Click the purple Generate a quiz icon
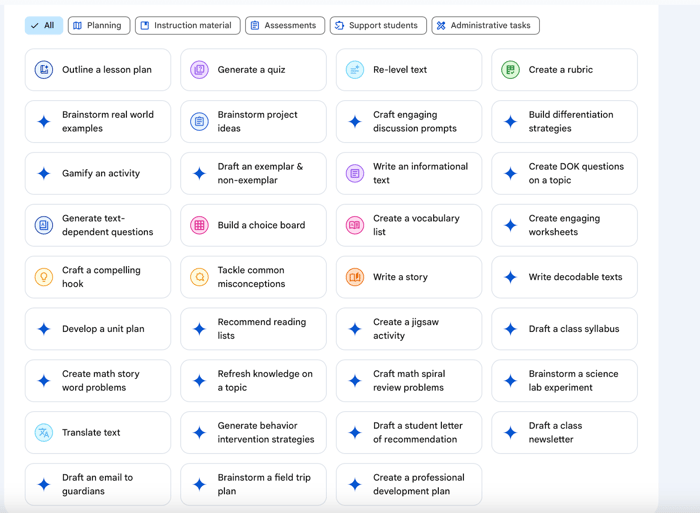The height and width of the screenshot is (513, 700). [x=199, y=70]
